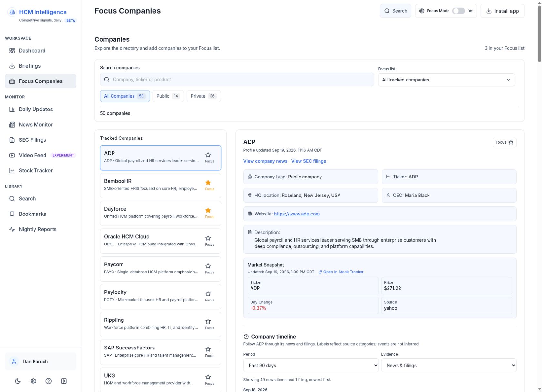Open the SEC Filings section
The width and height of the screenshot is (542, 392).
(41, 140)
